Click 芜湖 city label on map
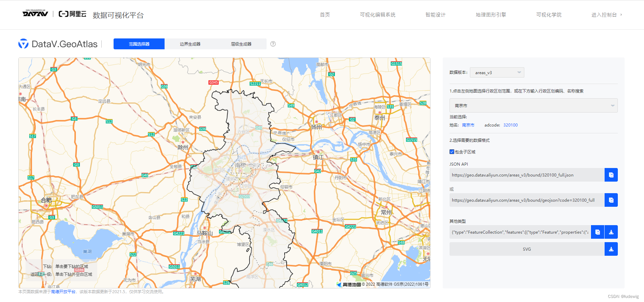The image size is (644, 302). 195,279
